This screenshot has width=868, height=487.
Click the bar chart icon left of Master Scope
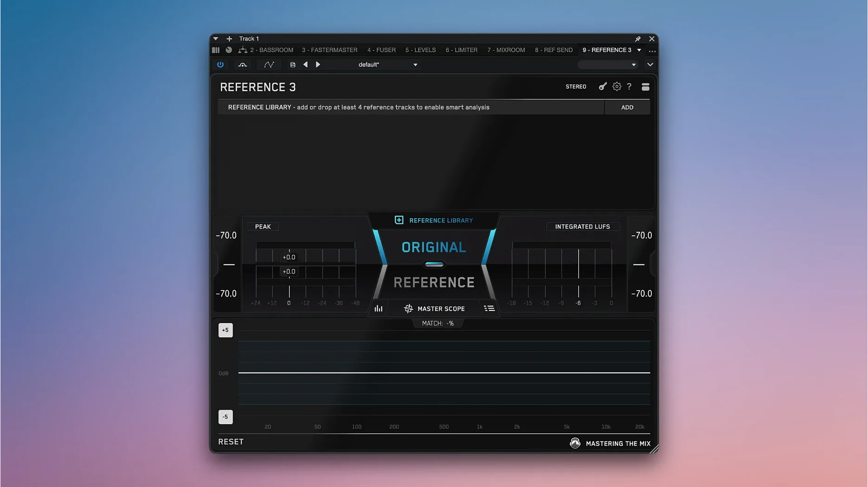pyautogui.click(x=379, y=309)
